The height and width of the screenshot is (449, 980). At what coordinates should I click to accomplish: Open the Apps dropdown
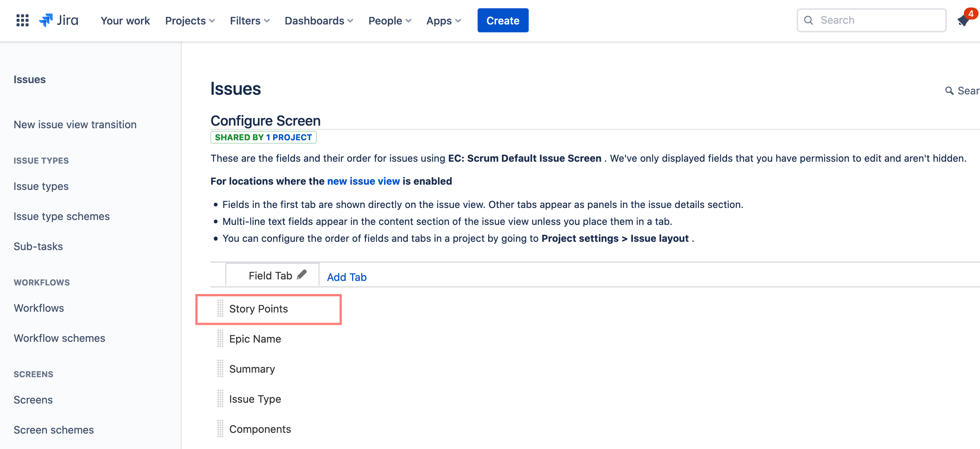click(x=443, y=21)
